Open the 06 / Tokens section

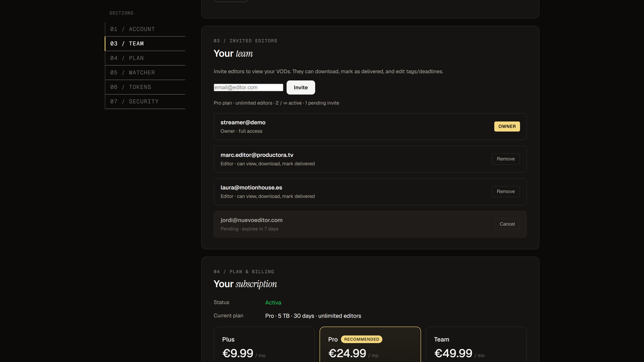(x=145, y=87)
